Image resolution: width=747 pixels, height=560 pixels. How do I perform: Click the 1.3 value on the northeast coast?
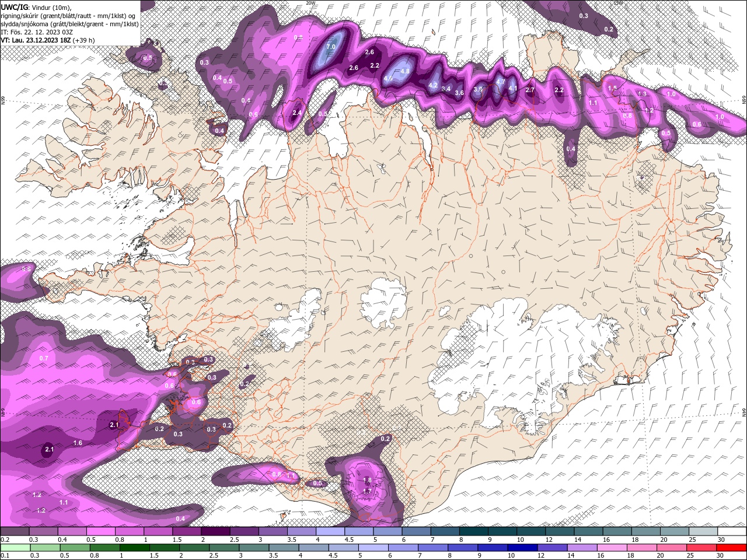click(x=643, y=93)
